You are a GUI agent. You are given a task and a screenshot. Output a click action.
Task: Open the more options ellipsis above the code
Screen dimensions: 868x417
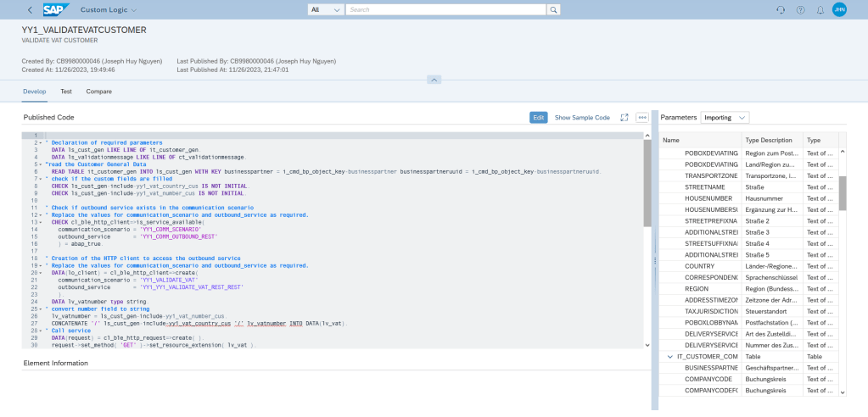pyautogui.click(x=642, y=117)
